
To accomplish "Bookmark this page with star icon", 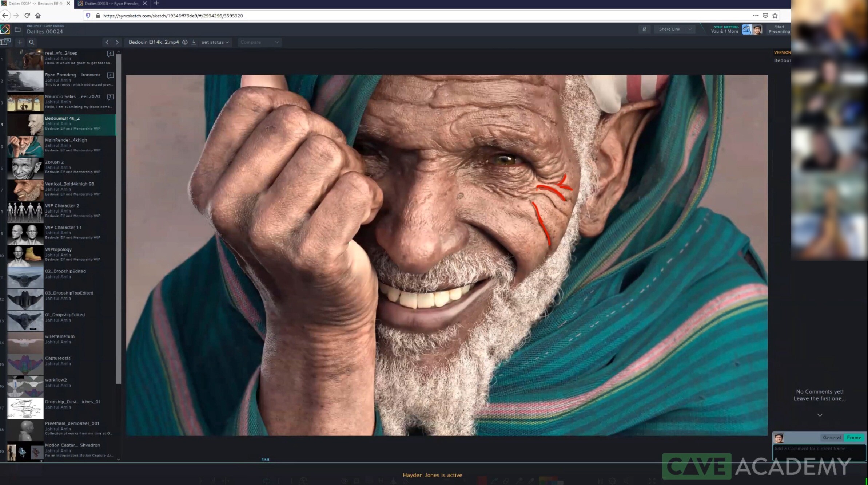I will [x=775, y=15].
